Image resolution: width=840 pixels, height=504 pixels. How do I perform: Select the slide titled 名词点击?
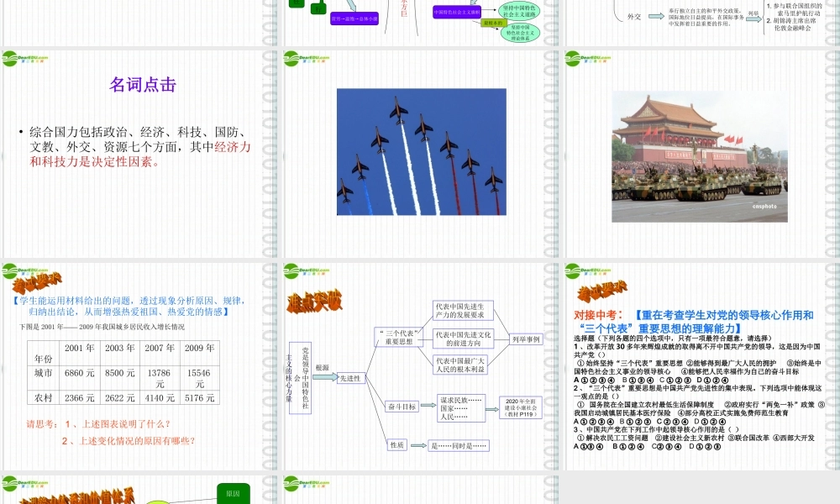click(139, 155)
